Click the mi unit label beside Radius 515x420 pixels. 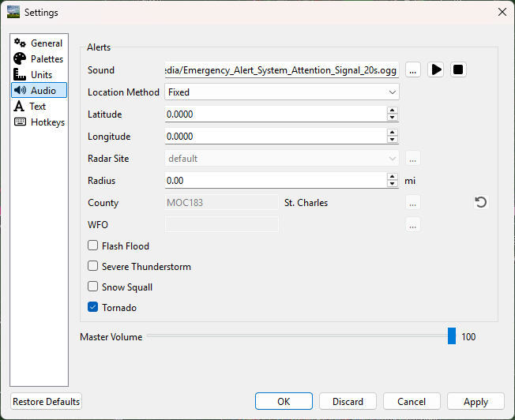[x=410, y=181]
